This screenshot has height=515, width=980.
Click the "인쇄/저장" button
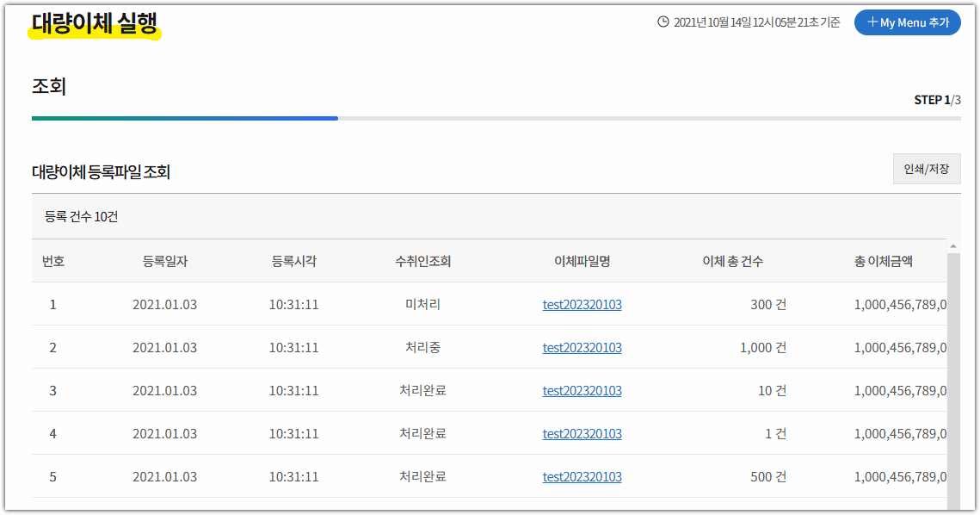point(926,169)
